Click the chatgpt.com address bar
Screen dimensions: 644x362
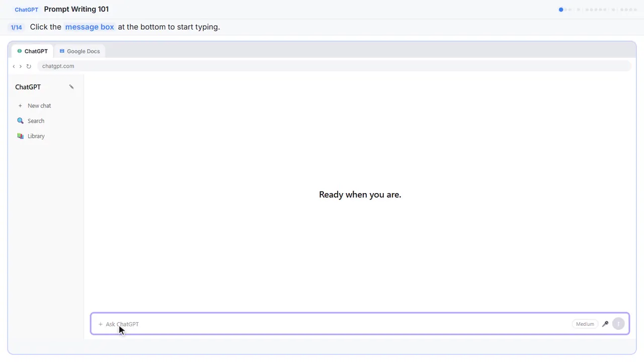(334, 66)
